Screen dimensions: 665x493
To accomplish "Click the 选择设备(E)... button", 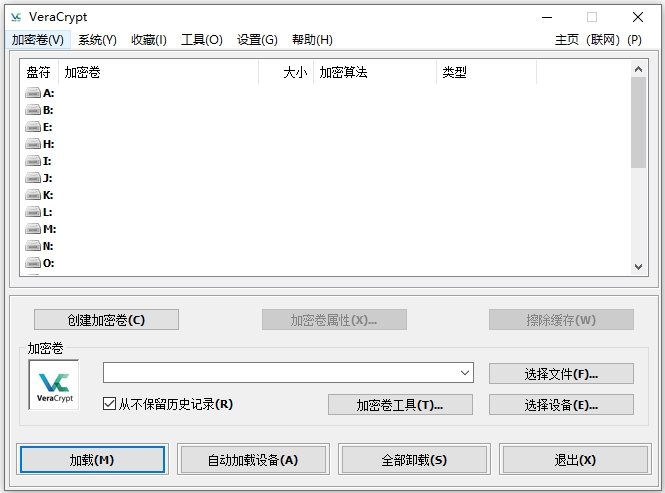I will tap(561, 405).
